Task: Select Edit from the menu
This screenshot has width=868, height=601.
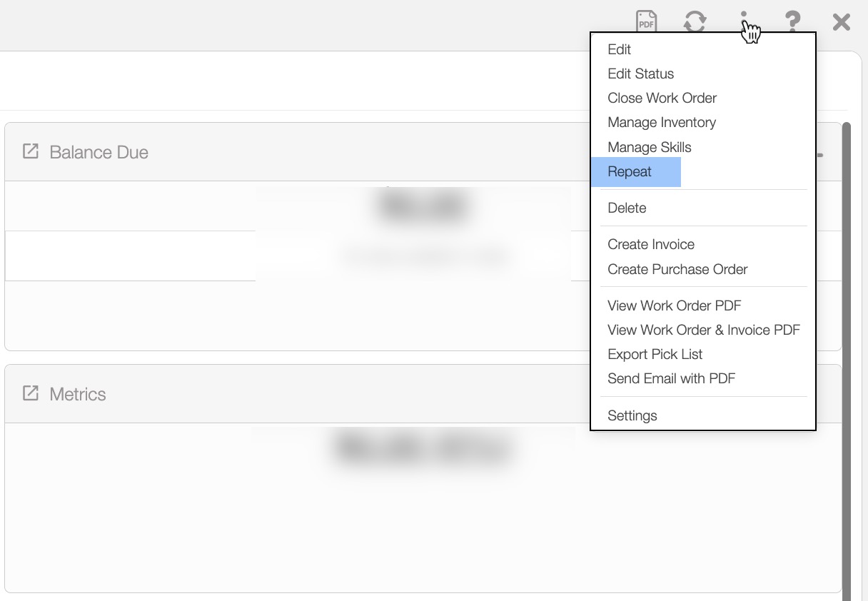Action: 619,49
